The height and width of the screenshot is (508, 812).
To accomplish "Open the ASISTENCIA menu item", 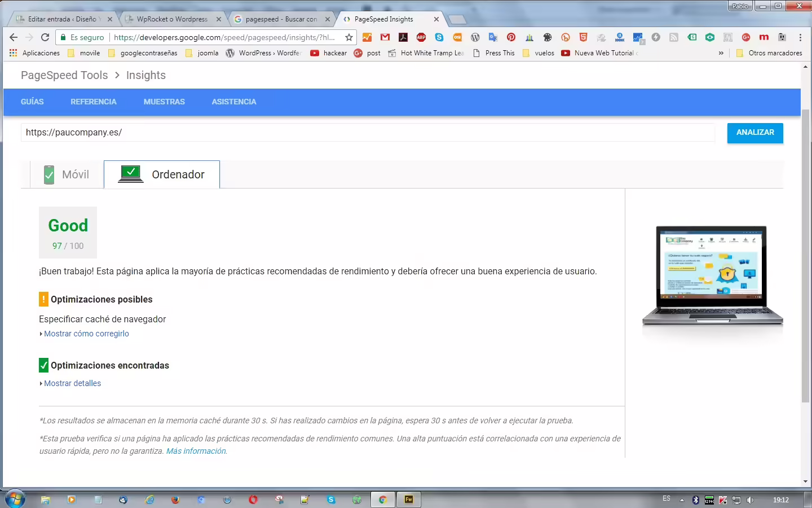I will [x=234, y=102].
